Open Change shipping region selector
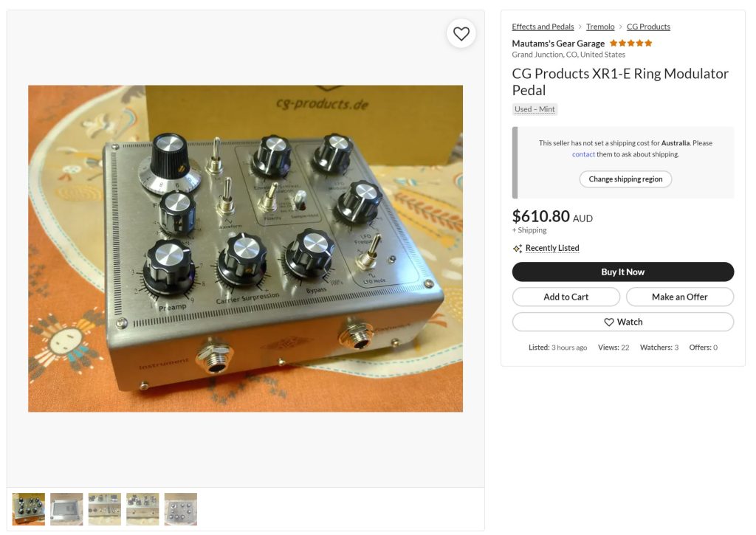Screen dimensions: 756x535 point(625,179)
